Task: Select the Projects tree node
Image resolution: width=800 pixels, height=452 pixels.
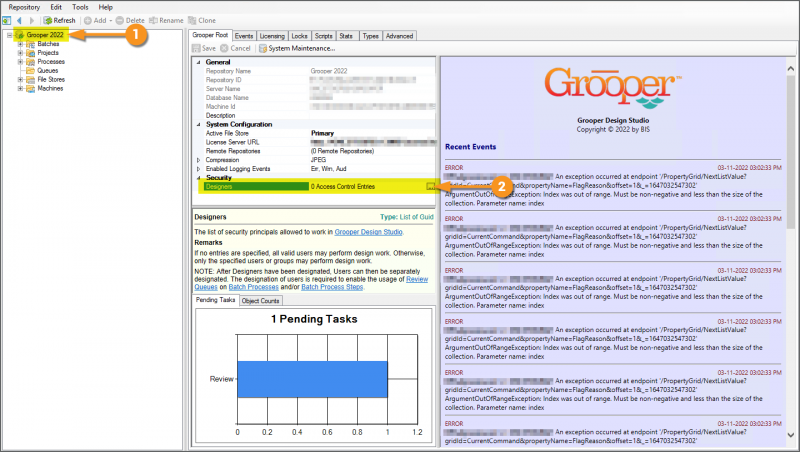Action: (48, 53)
